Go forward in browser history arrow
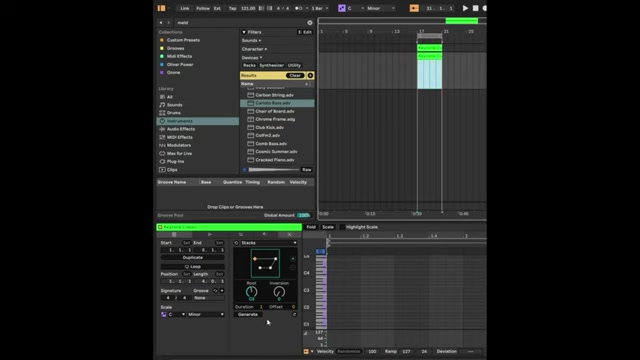640x360 pixels. coord(168,23)
